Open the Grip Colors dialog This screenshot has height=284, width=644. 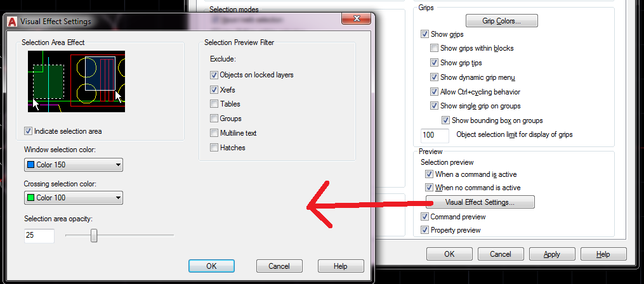[x=501, y=20]
